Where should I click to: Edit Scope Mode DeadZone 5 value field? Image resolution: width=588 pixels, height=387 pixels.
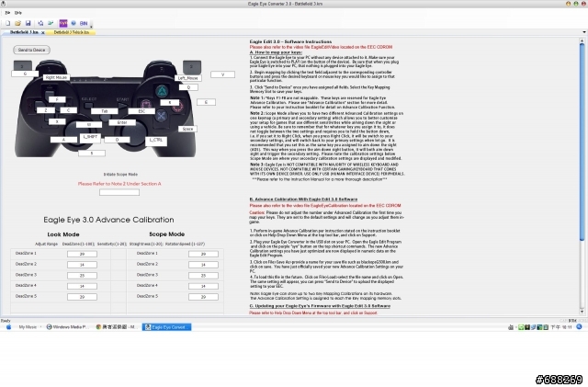coord(203,297)
